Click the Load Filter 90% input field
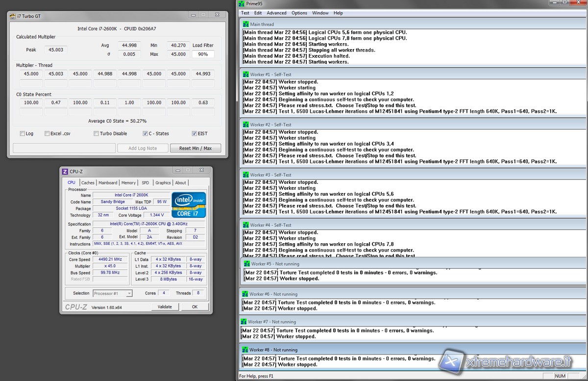The image size is (588, 381). 203,54
